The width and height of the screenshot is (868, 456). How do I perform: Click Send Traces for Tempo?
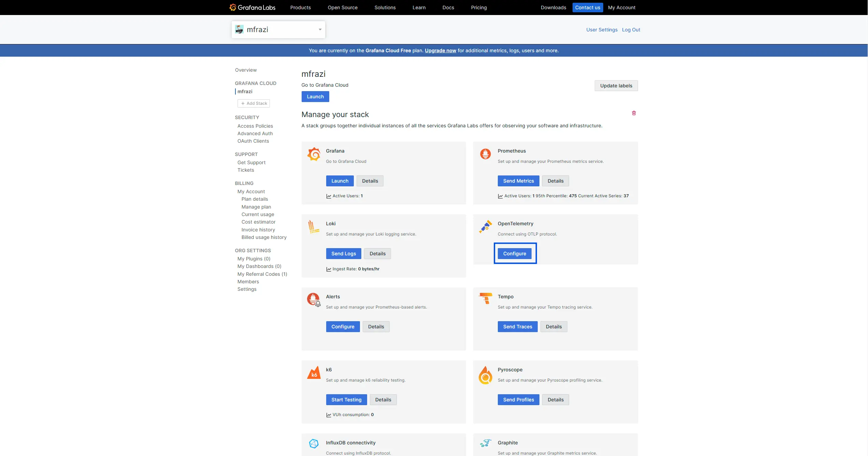[x=518, y=327]
